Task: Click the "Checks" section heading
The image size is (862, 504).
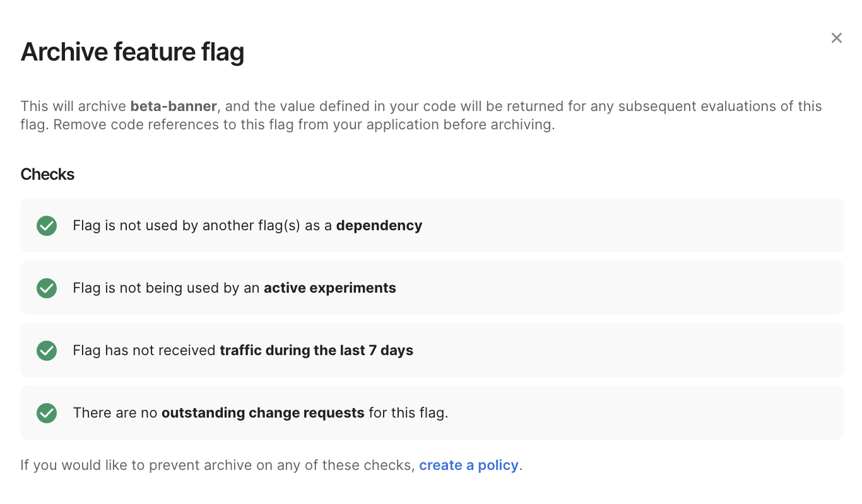Action: (47, 174)
